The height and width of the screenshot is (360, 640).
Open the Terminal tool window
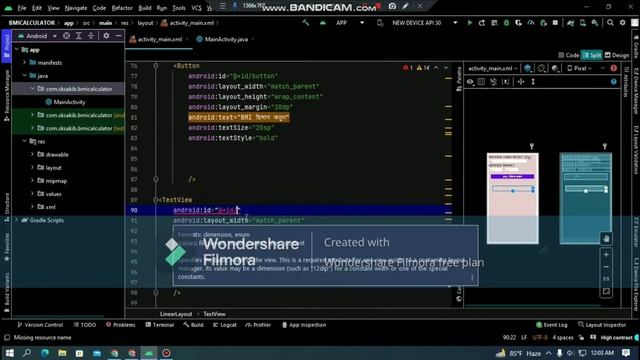(x=160, y=325)
